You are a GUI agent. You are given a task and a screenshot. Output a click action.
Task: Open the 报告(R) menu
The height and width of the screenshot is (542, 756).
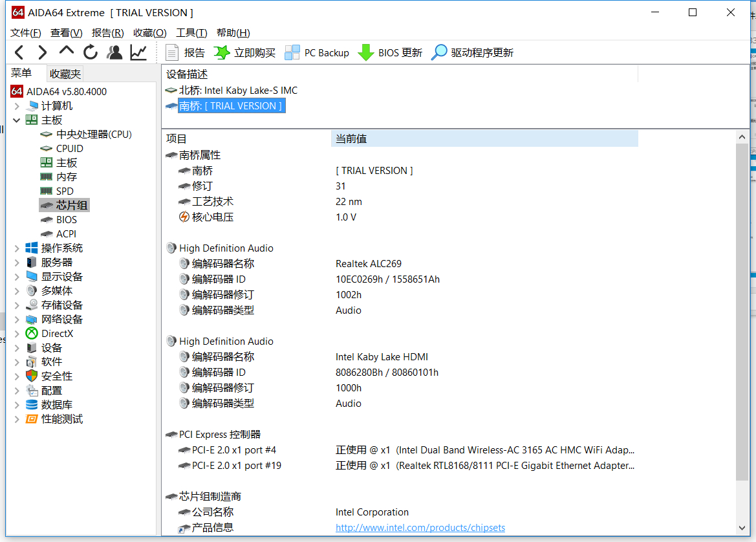[x=107, y=33]
